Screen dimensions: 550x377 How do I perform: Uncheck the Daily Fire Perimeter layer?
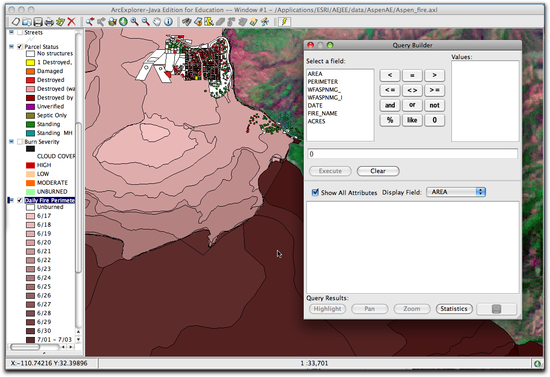(x=20, y=200)
